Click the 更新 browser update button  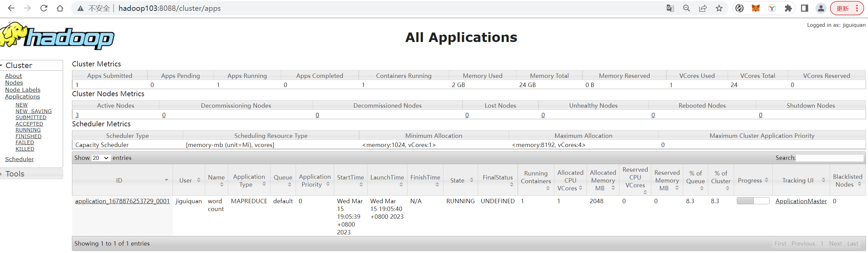click(843, 8)
